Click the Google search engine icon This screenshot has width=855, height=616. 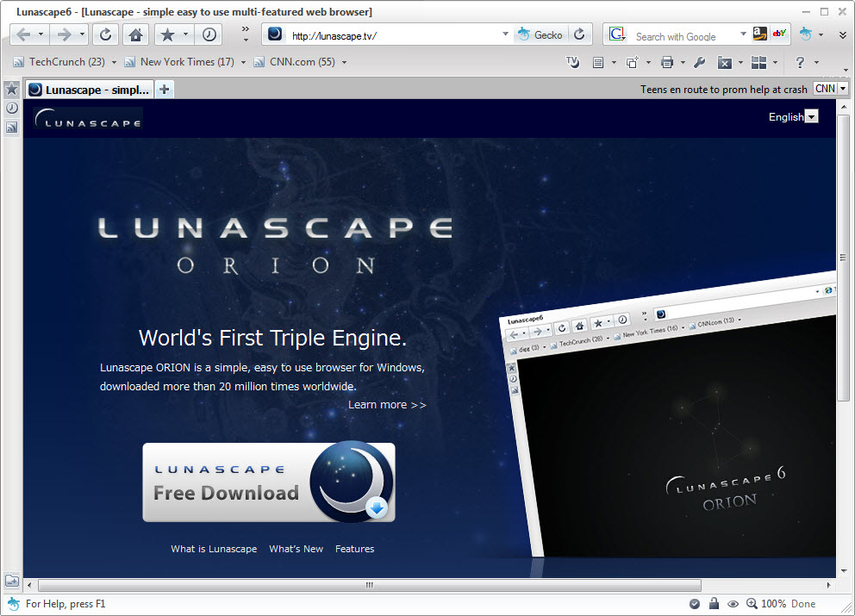(617, 34)
